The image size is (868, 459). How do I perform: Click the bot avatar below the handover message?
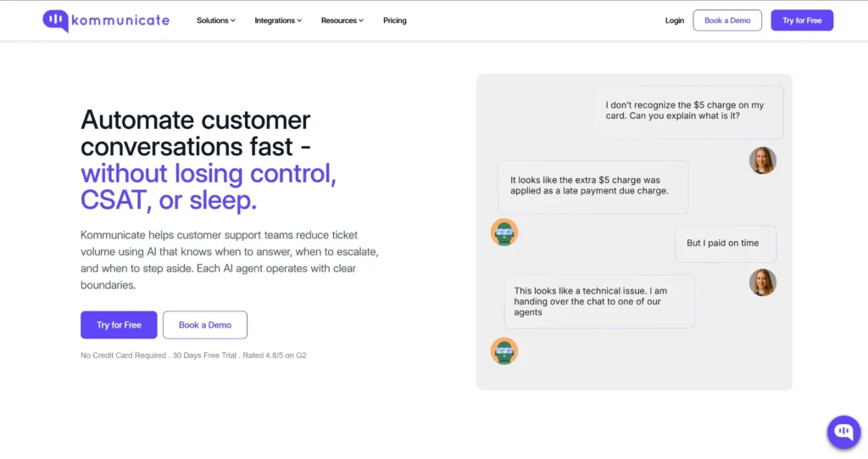[x=504, y=351]
